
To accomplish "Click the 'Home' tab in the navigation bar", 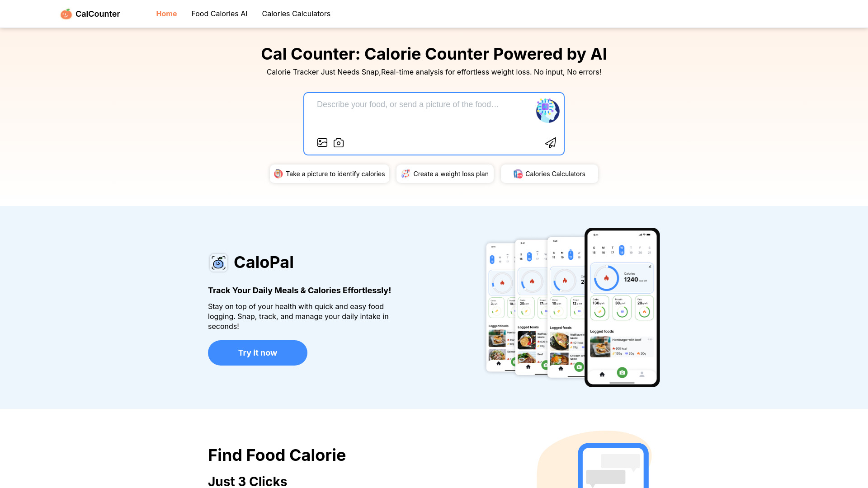I will (x=166, y=14).
